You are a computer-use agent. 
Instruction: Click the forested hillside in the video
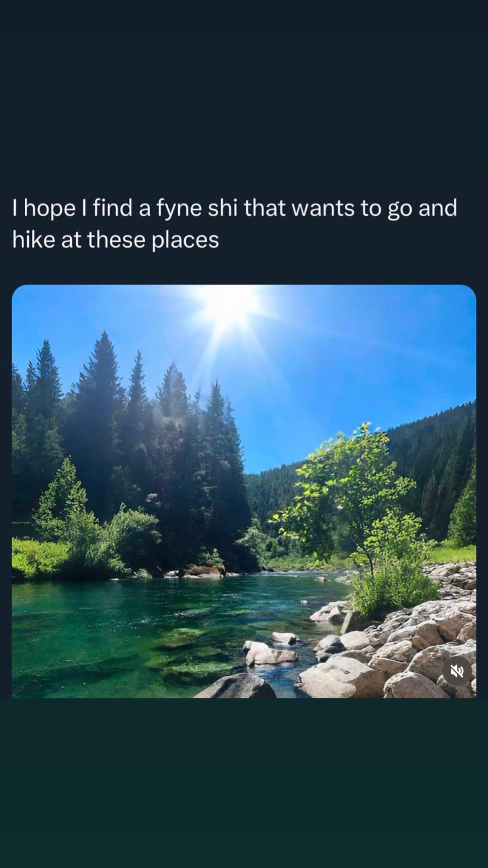(x=437, y=456)
